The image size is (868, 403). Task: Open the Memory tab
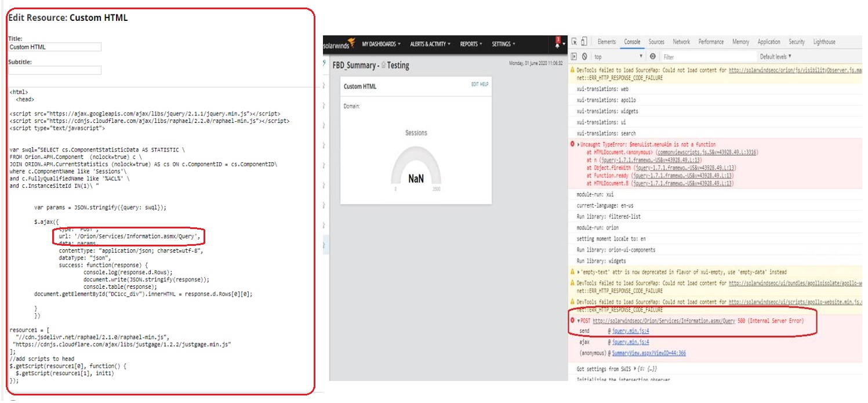[740, 42]
